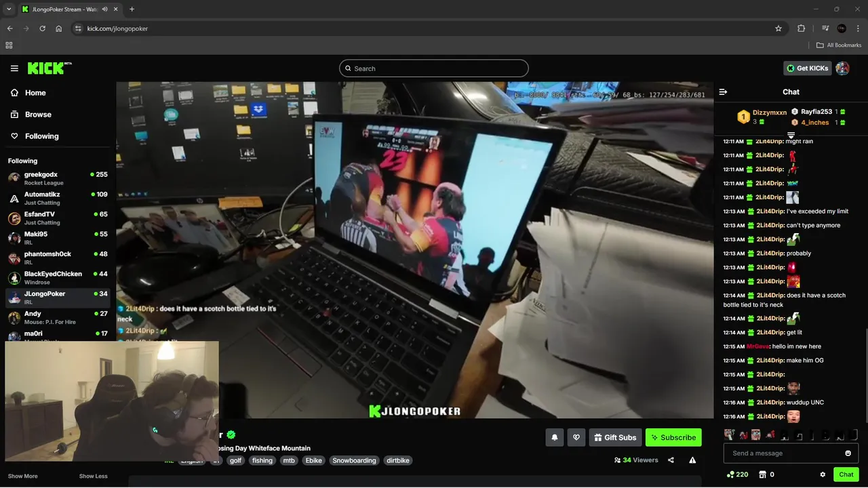
Task: Click Show Less in Following list
Action: pos(93,476)
